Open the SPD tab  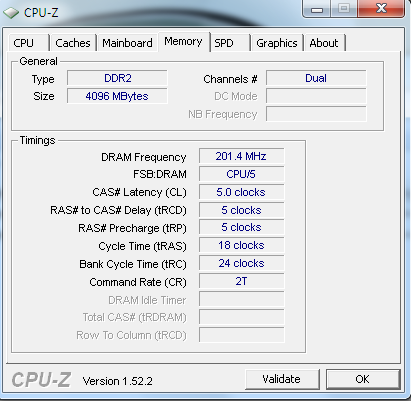coord(230,43)
